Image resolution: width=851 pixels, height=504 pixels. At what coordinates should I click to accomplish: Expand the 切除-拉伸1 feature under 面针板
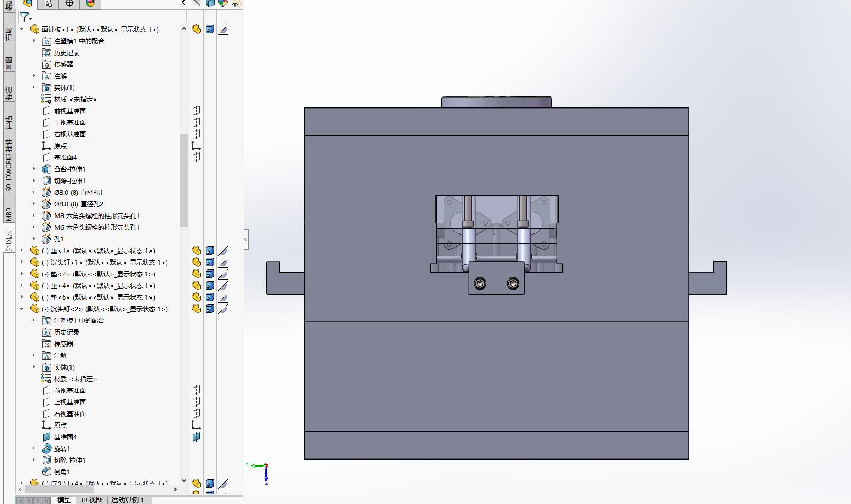point(34,181)
